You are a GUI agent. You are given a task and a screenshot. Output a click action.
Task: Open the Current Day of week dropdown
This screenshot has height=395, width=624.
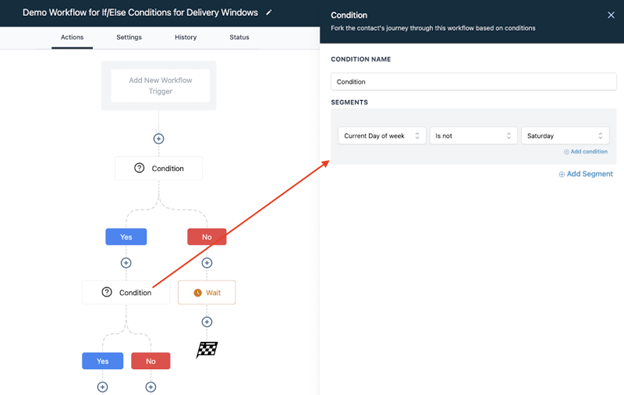click(x=382, y=136)
